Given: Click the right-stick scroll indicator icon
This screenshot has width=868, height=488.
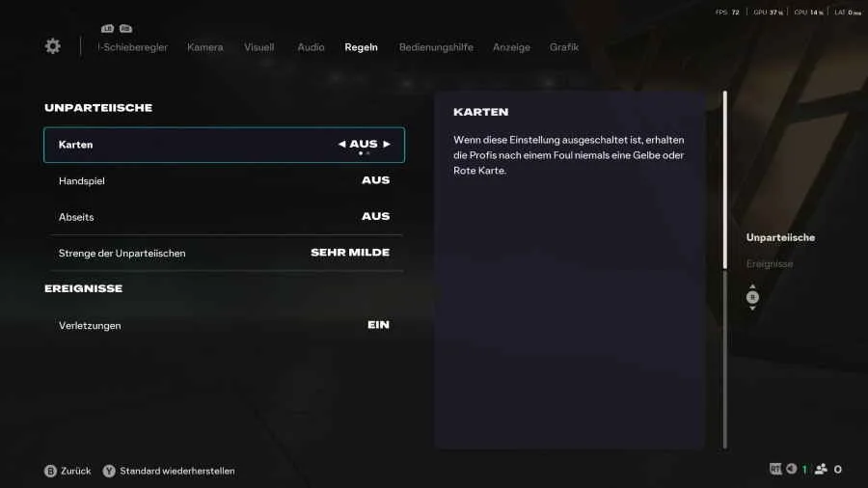Looking at the screenshot, I should [752, 297].
